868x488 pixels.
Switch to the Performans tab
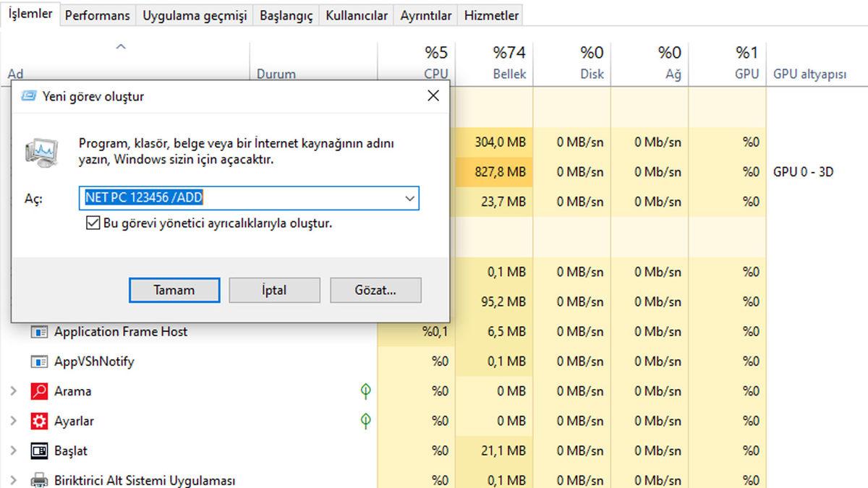[98, 14]
